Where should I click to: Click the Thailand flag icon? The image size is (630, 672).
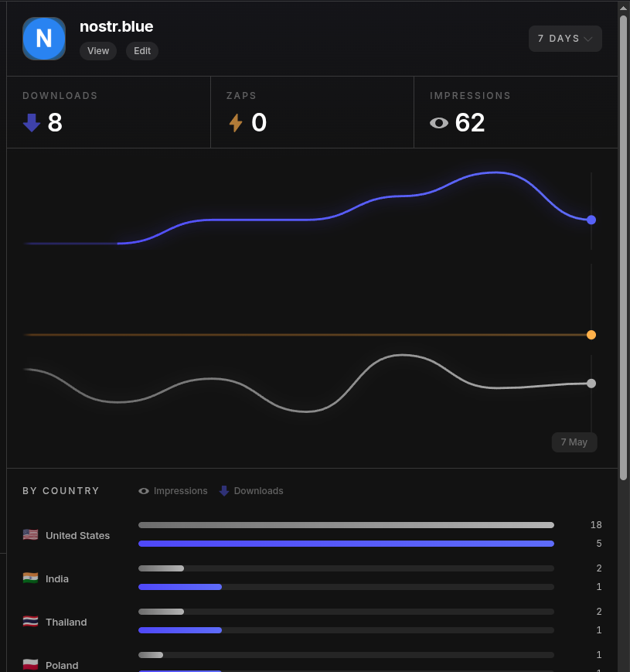(x=30, y=622)
